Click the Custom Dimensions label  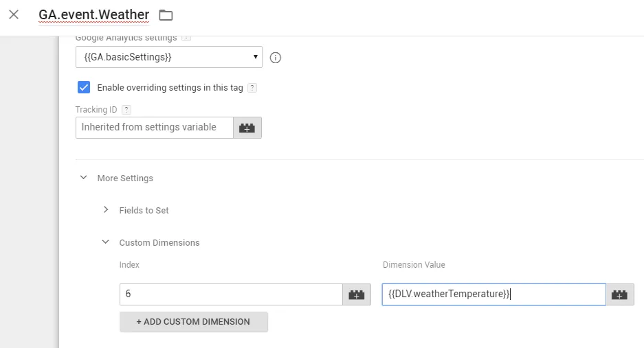pyautogui.click(x=159, y=242)
